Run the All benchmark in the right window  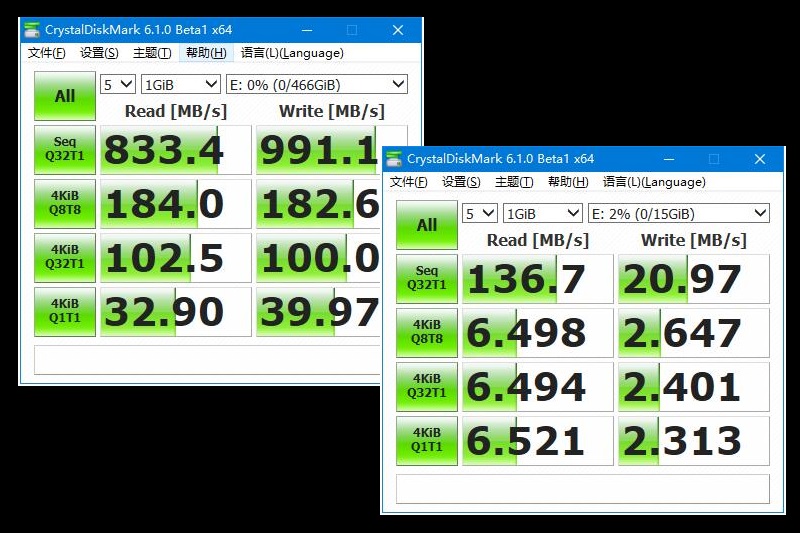(x=427, y=225)
